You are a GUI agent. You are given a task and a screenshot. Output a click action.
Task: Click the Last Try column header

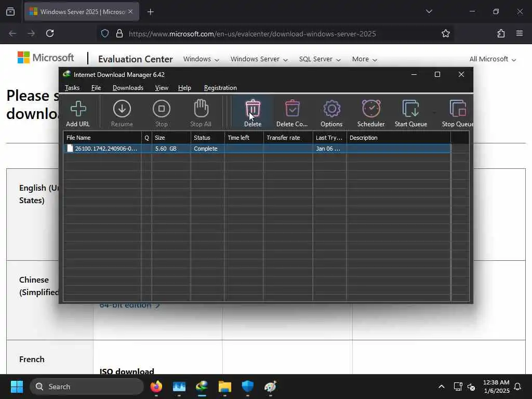(329, 137)
